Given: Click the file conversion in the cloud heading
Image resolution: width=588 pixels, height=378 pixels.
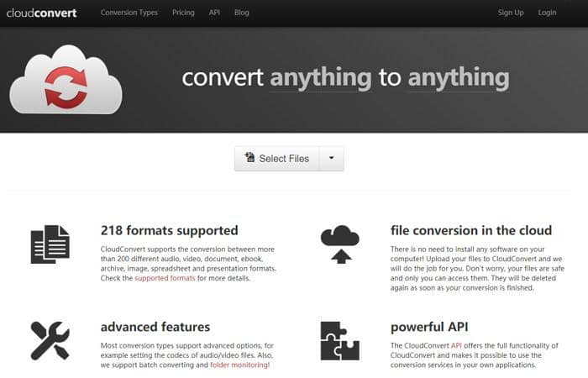Looking at the screenshot, I should 471,230.
